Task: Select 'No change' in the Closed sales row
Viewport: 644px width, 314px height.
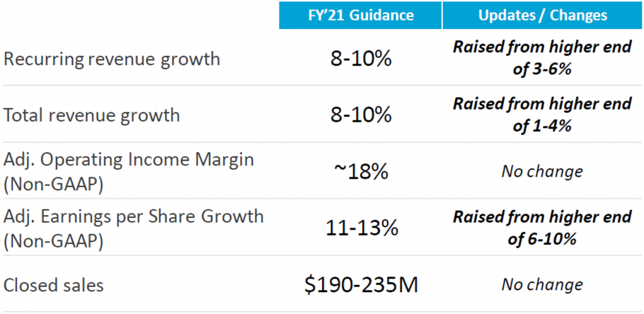Action: coord(542,285)
